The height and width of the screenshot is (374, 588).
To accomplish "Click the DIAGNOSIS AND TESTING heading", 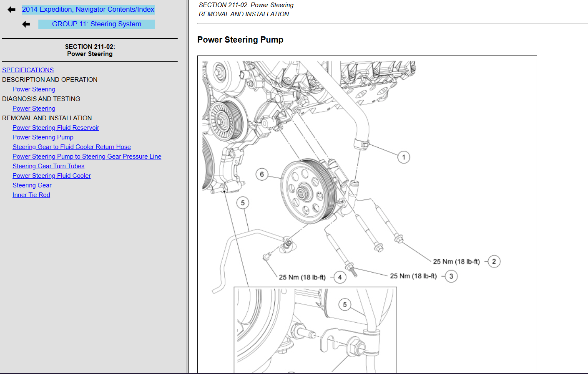I will click(x=41, y=99).
